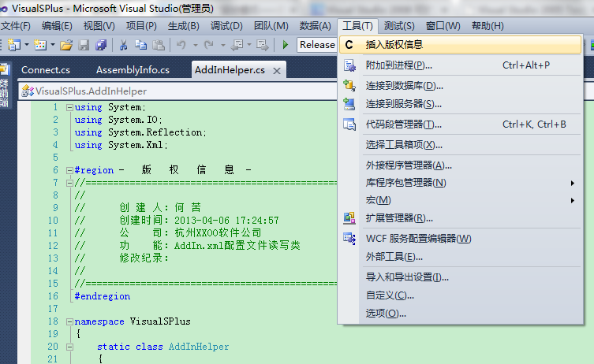Click the Open File folder icon

click(x=66, y=46)
